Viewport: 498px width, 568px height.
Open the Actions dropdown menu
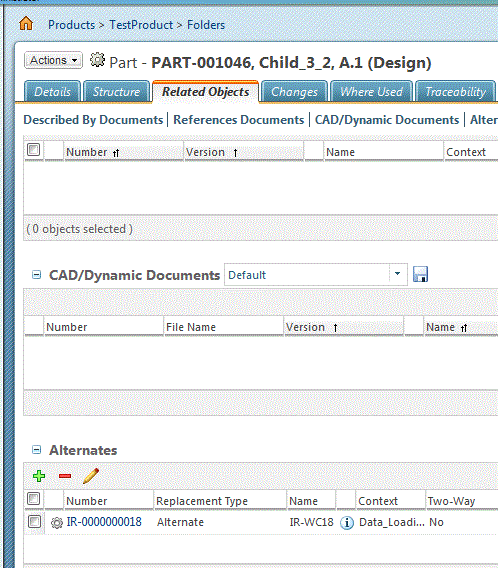[x=53, y=60]
